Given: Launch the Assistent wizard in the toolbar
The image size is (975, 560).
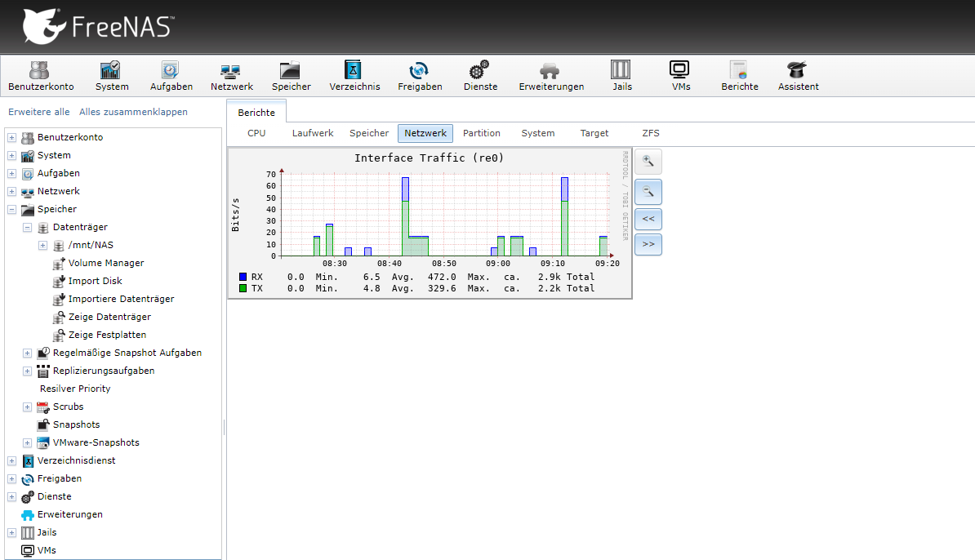Looking at the screenshot, I should point(798,77).
